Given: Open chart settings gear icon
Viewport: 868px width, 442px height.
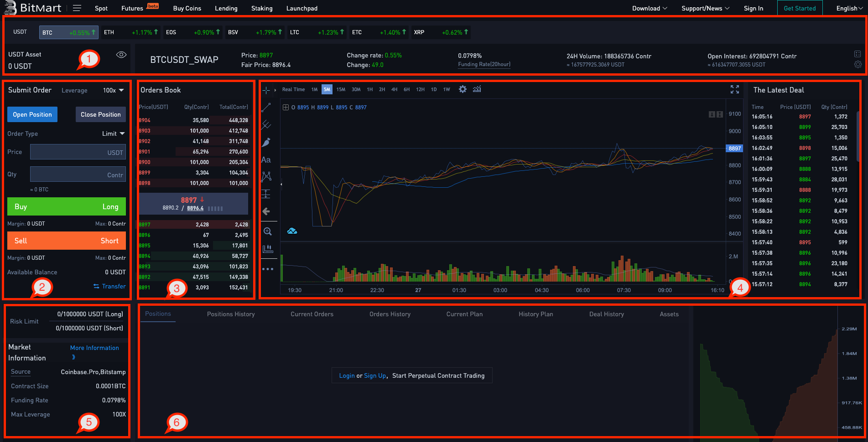Looking at the screenshot, I should (463, 89).
